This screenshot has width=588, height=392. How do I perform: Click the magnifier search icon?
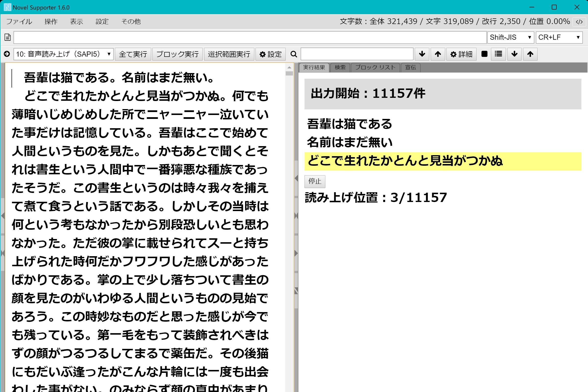[x=294, y=54]
